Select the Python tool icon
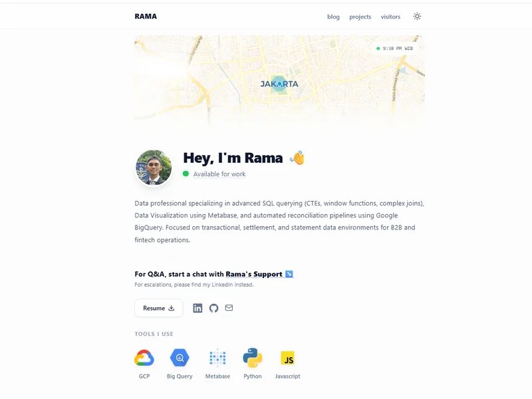 [253, 358]
